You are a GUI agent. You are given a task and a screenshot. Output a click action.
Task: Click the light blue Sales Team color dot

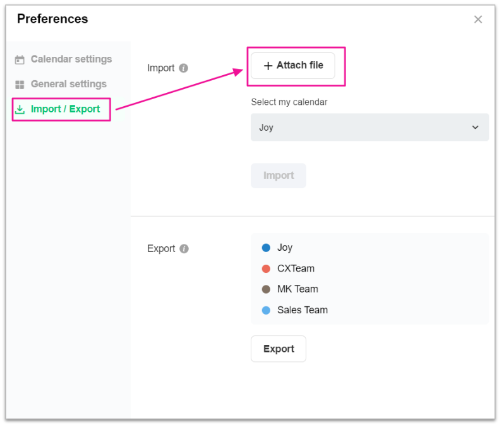(266, 310)
